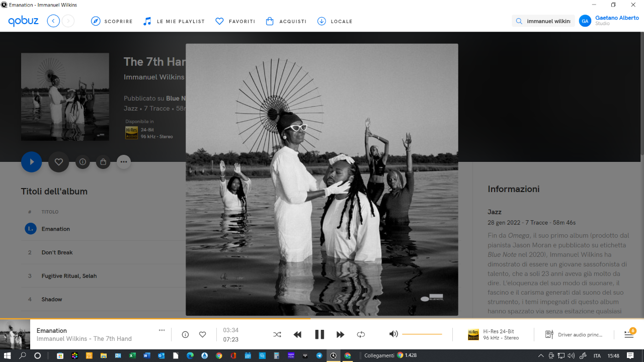Click the player album art thumbnail

pos(15,334)
